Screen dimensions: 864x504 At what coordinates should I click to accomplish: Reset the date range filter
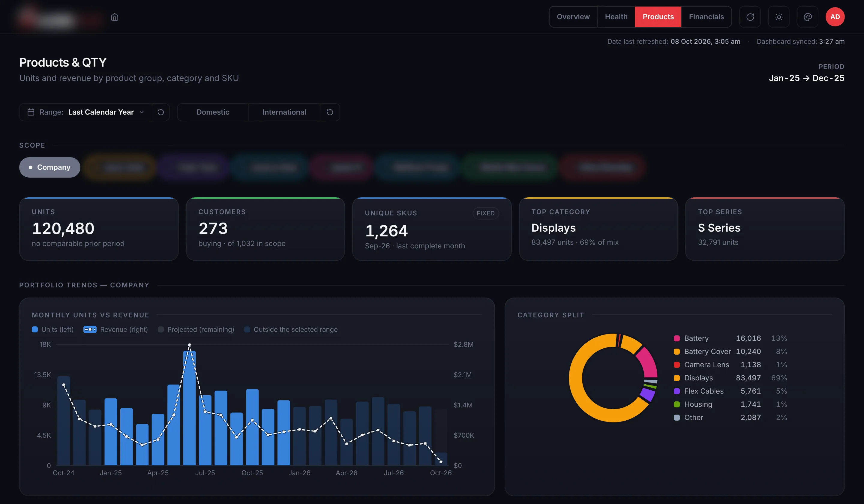(161, 112)
